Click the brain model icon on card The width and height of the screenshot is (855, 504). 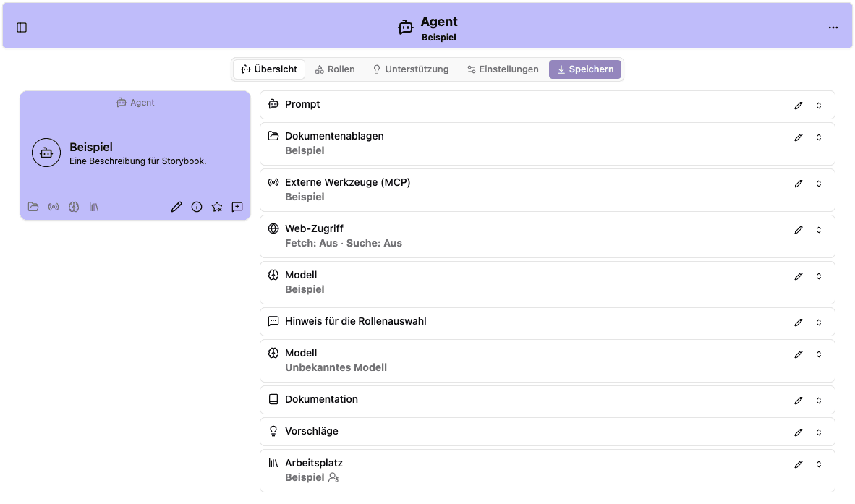pyautogui.click(x=74, y=207)
